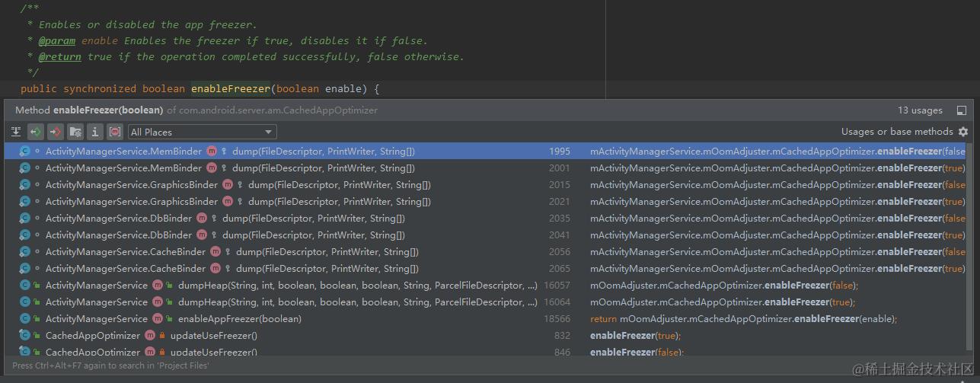
Task: Click 'com.android.server.am.CachedAppOptimizer' in popup header
Action: pyautogui.click(x=279, y=110)
